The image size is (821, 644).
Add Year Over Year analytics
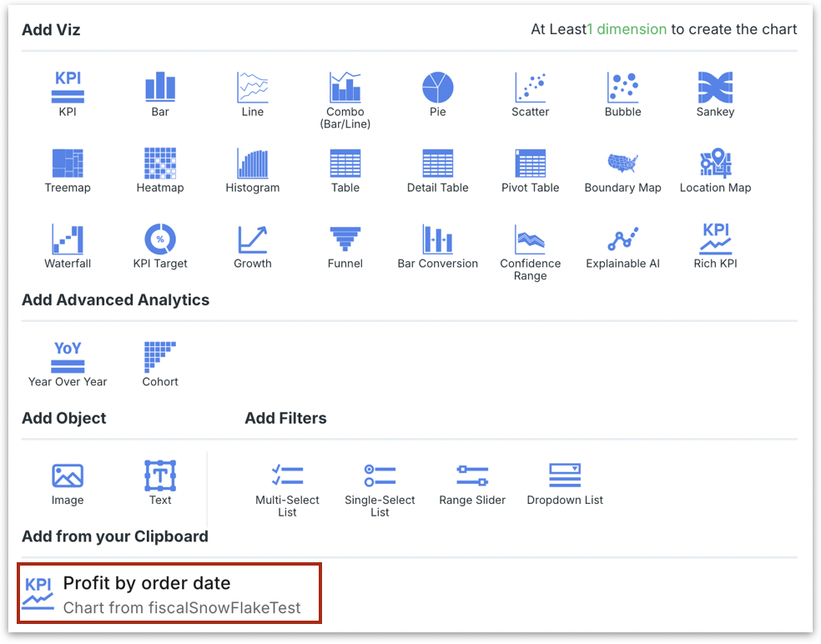pyautogui.click(x=68, y=357)
